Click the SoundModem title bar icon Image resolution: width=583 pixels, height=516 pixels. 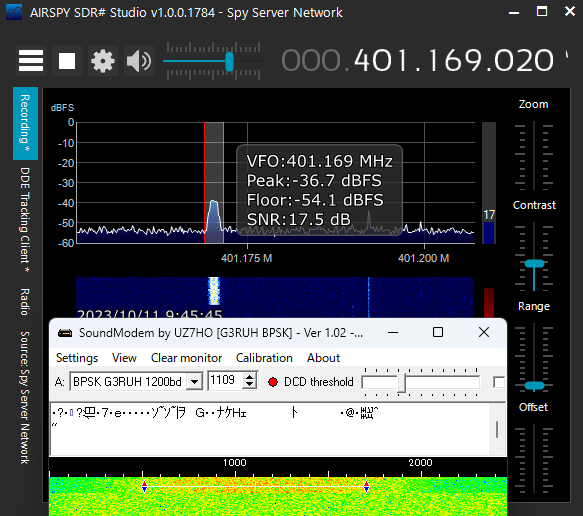(65, 333)
